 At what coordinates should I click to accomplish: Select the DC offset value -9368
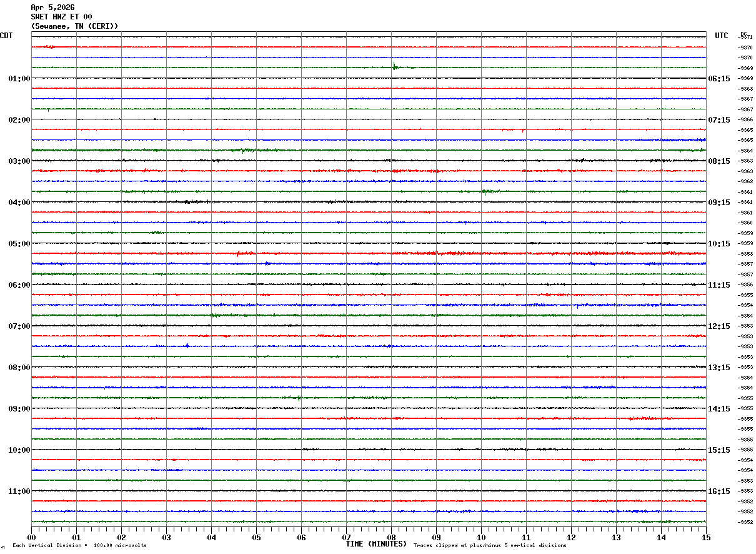pyautogui.click(x=746, y=89)
